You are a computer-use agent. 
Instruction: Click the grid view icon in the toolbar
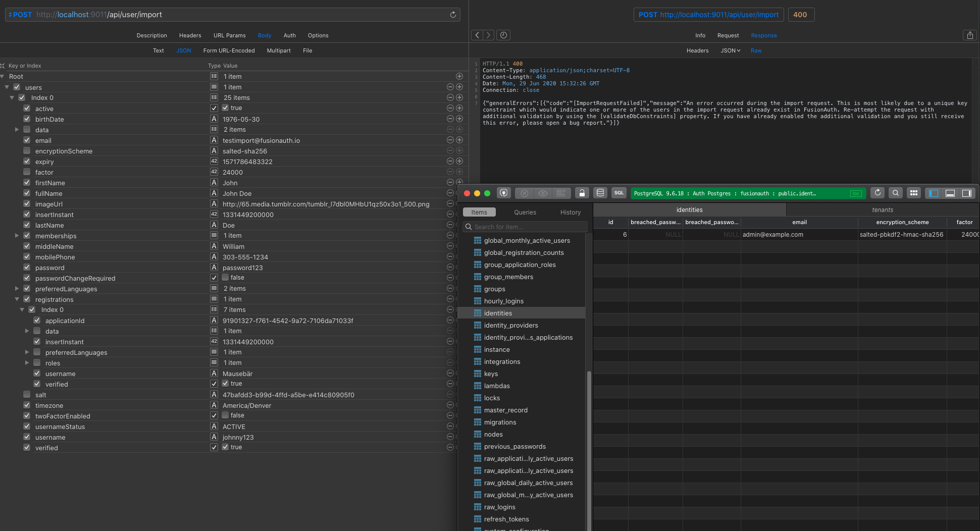pos(913,193)
